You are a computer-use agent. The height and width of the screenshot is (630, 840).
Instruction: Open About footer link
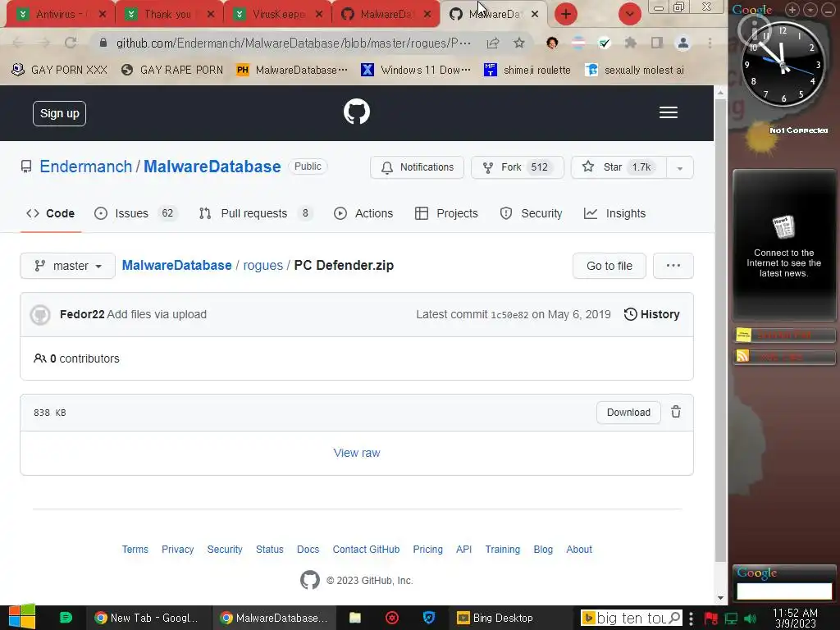pos(579,549)
